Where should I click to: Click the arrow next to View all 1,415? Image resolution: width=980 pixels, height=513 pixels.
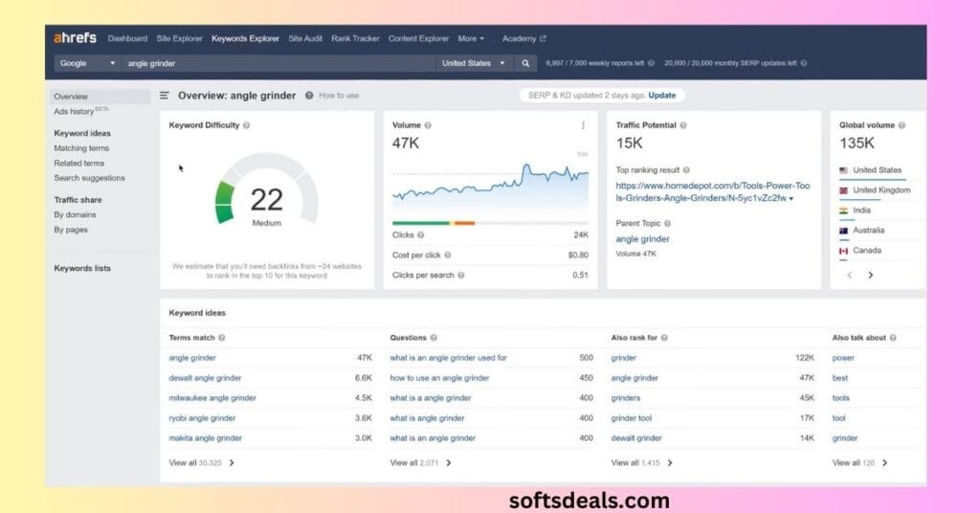pyautogui.click(x=670, y=463)
